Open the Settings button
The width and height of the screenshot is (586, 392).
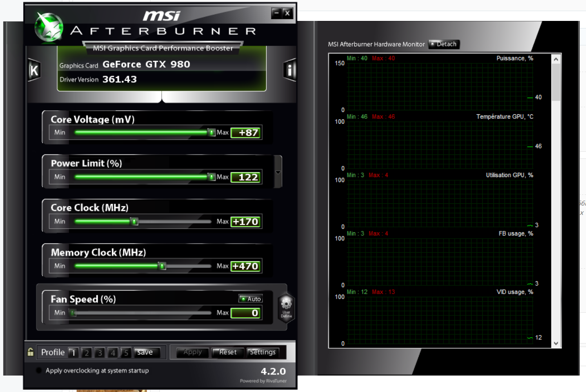[263, 352]
